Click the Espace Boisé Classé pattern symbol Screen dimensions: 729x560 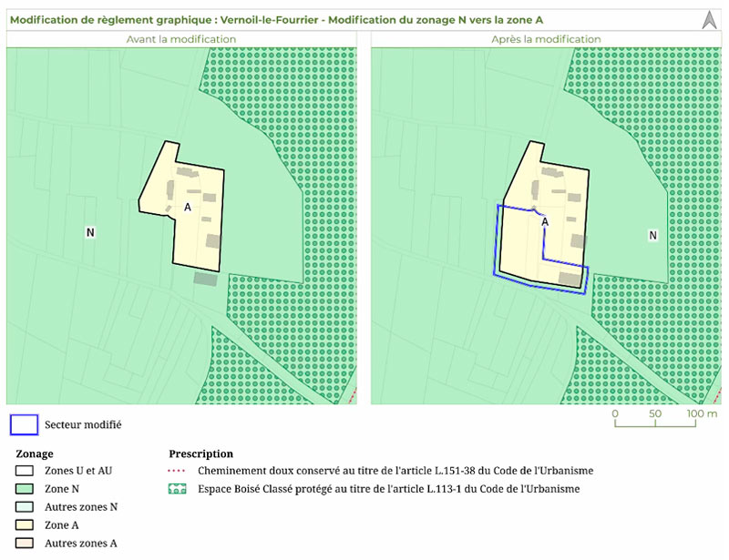tap(177, 489)
